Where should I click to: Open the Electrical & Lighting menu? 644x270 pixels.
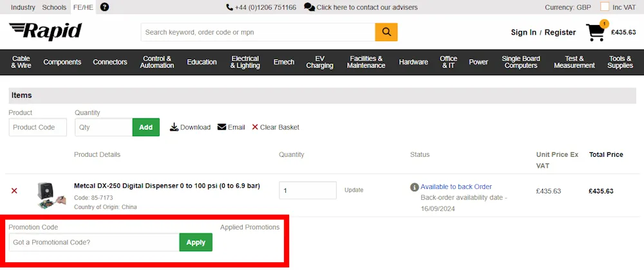(x=245, y=62)
